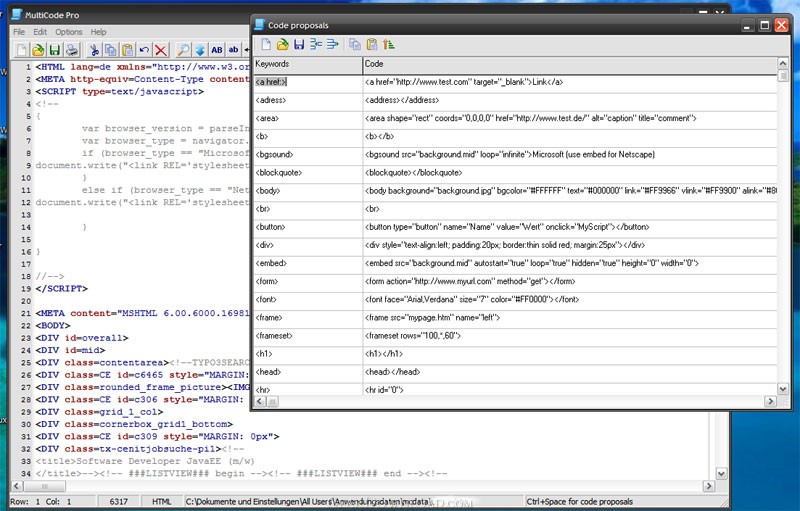Click the Print icon in MultiCode toolbar

[70, 50]
